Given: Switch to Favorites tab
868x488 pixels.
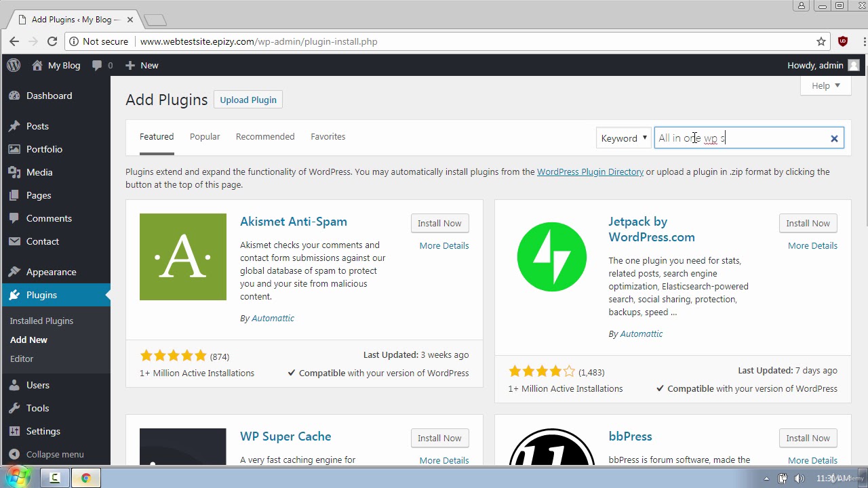Looking at the screenshot, I should tap(328, 136).
